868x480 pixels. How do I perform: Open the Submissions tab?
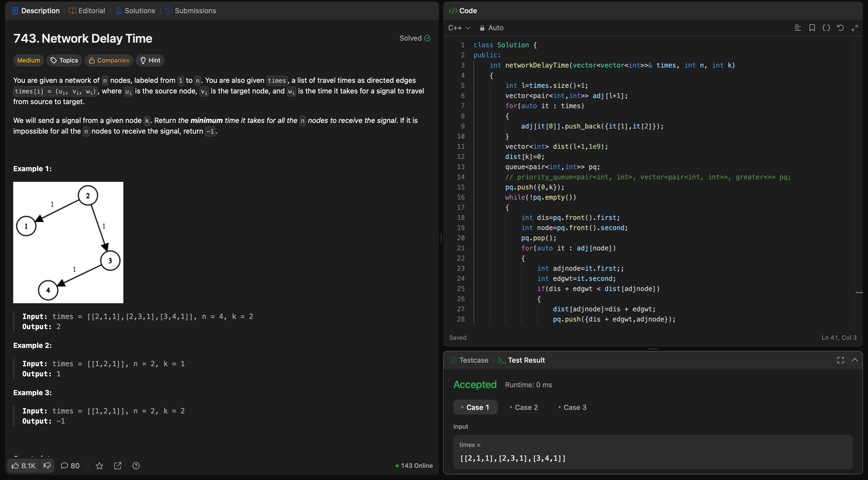pos(191,11)
